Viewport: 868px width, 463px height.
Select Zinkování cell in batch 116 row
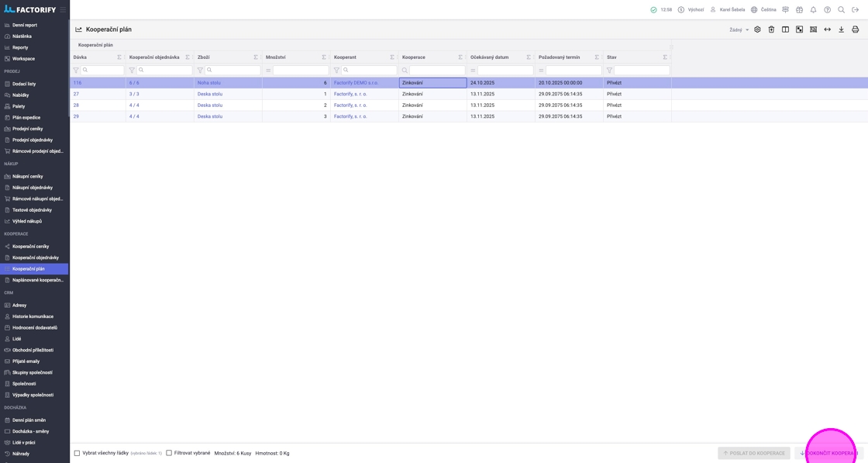pos(433,82)
